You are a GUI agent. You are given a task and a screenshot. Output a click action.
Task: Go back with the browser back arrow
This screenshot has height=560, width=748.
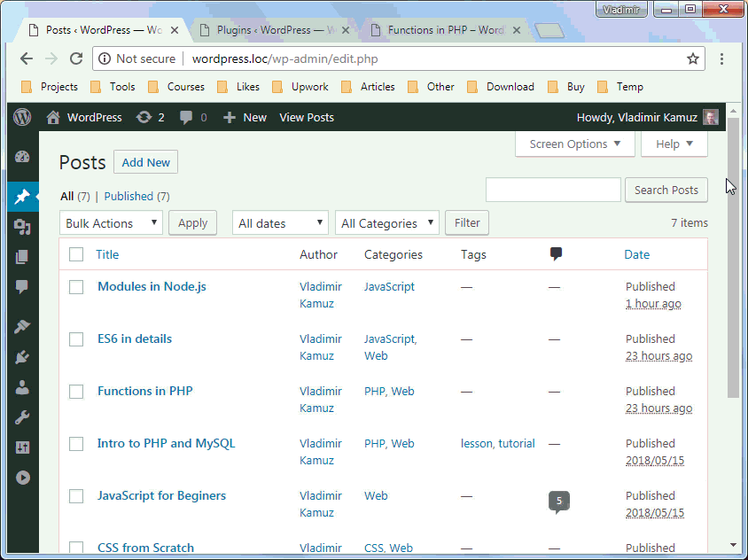27,58
